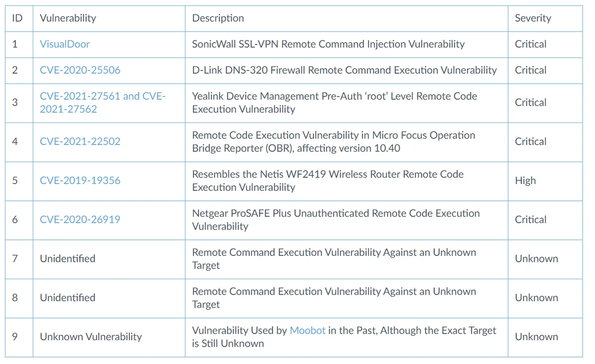Open the VisualDoor vulnerability link
This screenshot has height=364, width=595.
coord(64,44)
